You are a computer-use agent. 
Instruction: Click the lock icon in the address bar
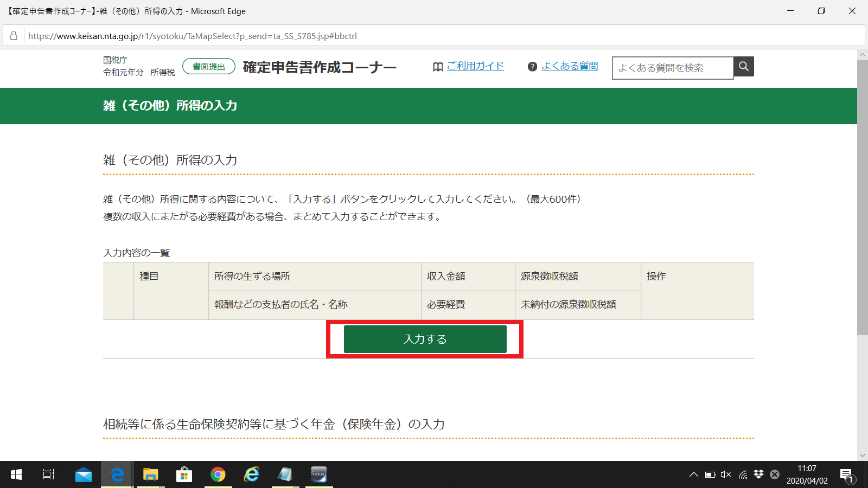click(x=13, y=36)
